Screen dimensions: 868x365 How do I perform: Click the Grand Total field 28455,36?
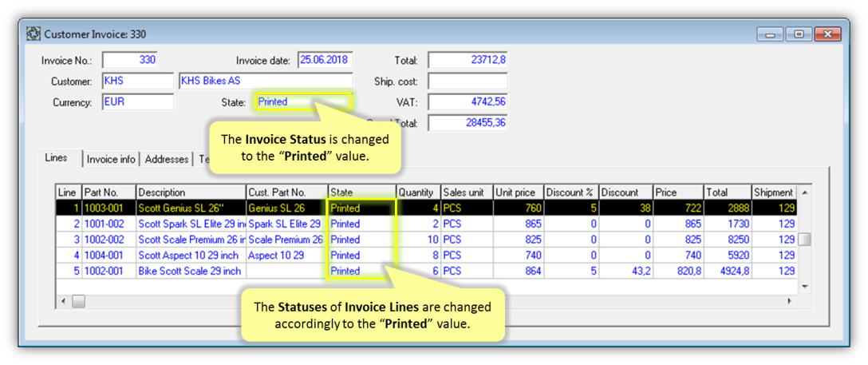click(x=468, y=123)
